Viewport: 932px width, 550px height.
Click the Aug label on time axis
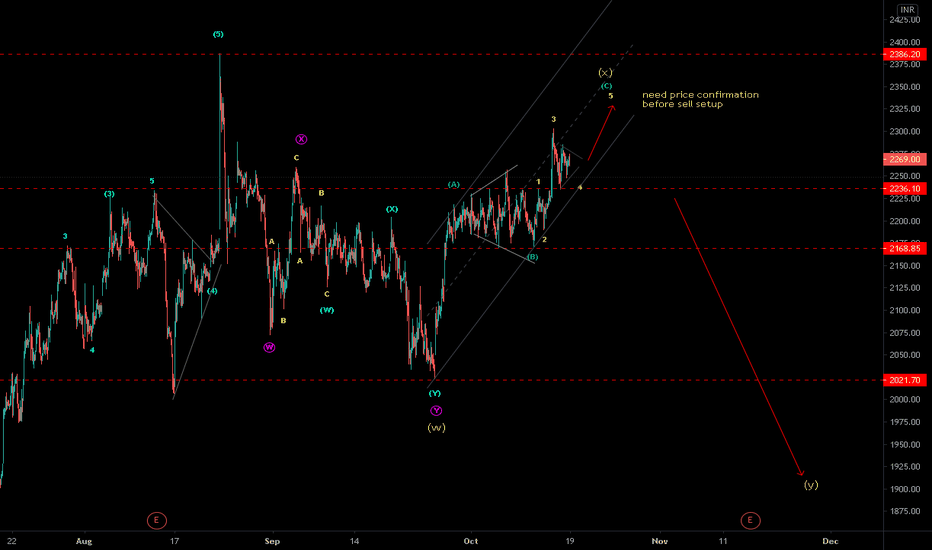[84, 541]
